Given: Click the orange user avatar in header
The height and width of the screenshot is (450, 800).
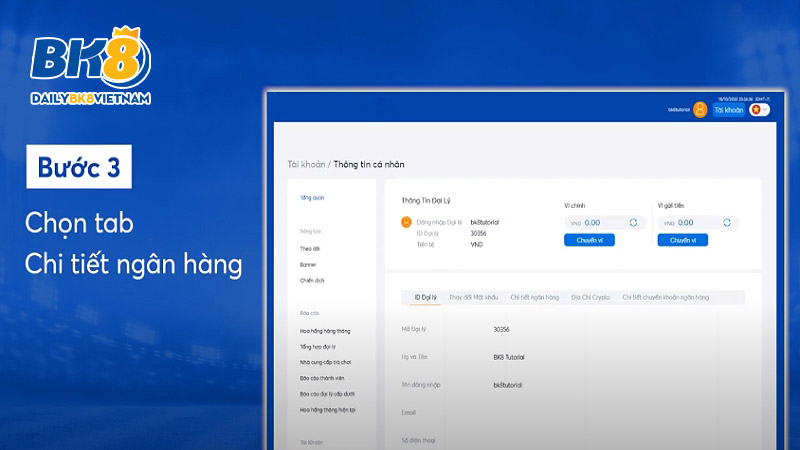Looking at the screenshot, I should pos(700,110).
